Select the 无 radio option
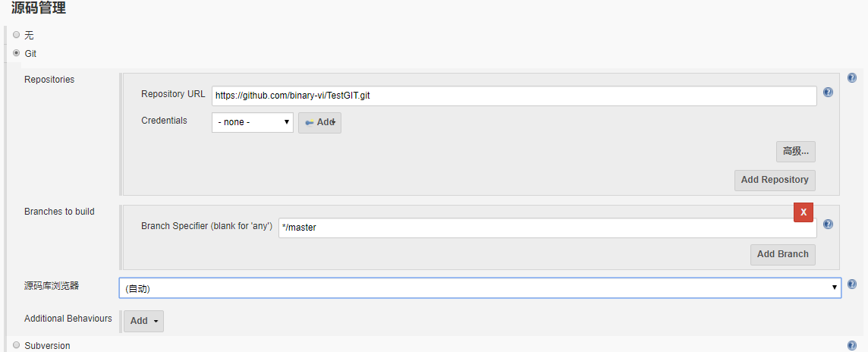The height and width of the screenshot is (352, 868). (x=17, y=35)
